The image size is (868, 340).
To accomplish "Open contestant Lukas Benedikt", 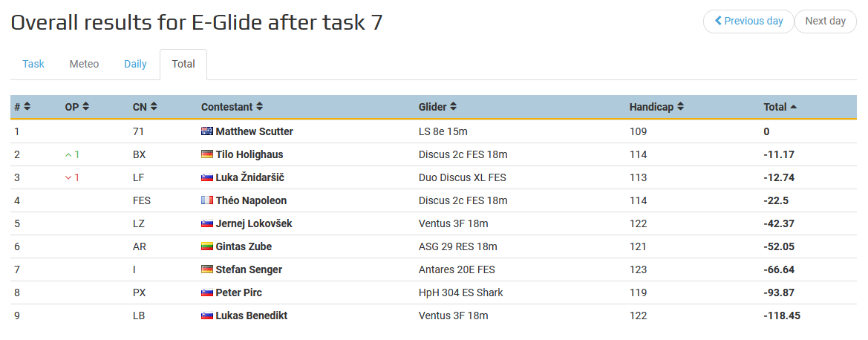I will (x=251, y=316).
